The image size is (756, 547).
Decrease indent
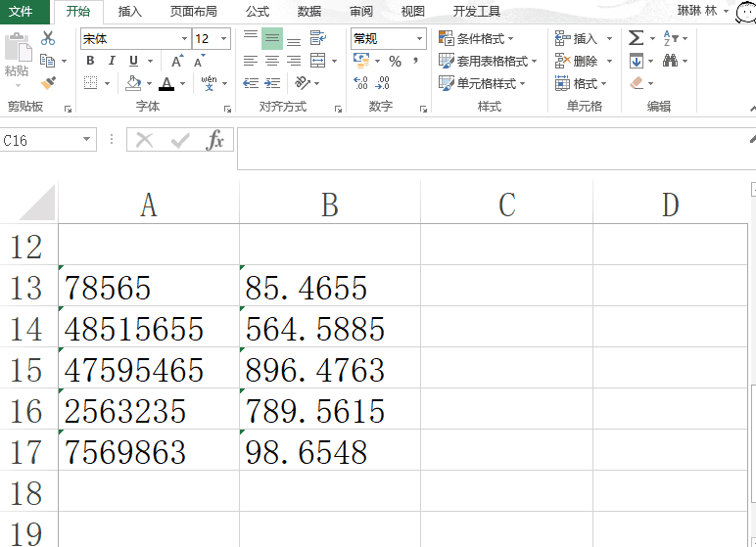[x=251, y=83]
